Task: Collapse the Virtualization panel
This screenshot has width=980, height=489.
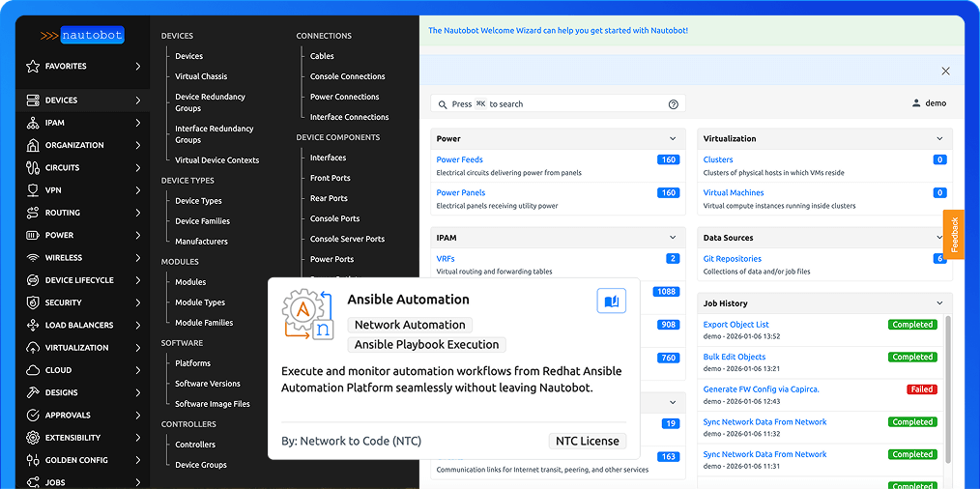Action: (x=939, y=139)
